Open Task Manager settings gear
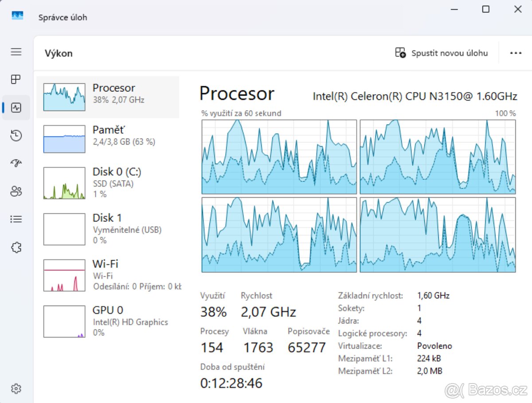532x403 pixels. pyautogui.click(x=16, y=388)
